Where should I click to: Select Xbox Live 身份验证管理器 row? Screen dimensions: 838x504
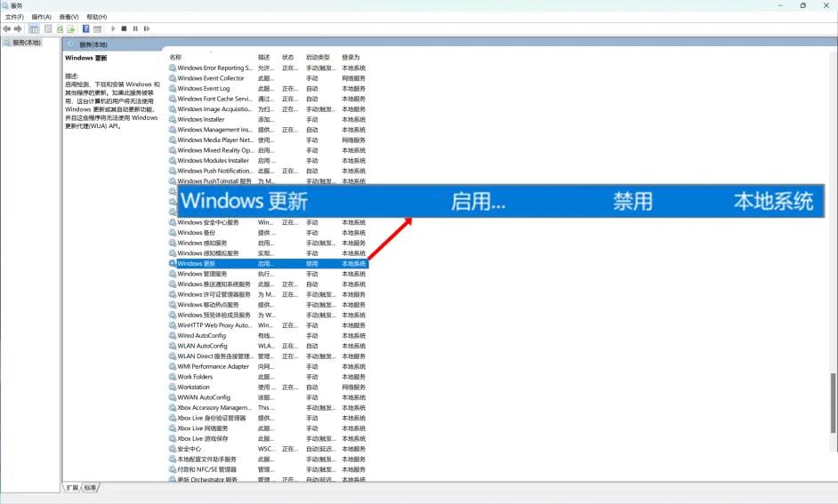(268, 418)
